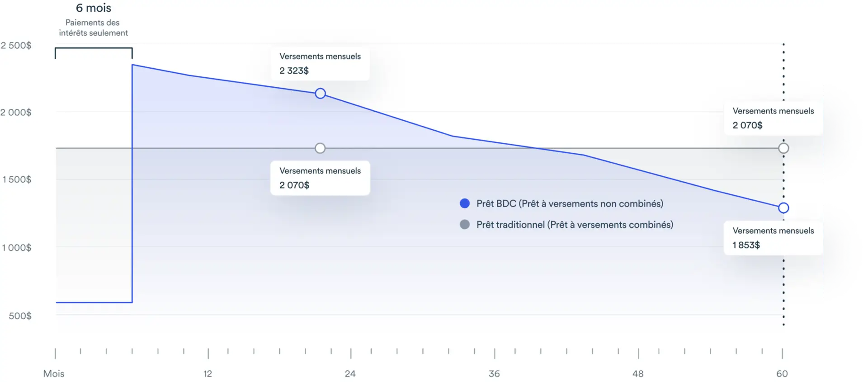Screen dimensions: 868x382
Task: Click the Versements mensuels 1 853$ tooltip
Action: (773, 238)
